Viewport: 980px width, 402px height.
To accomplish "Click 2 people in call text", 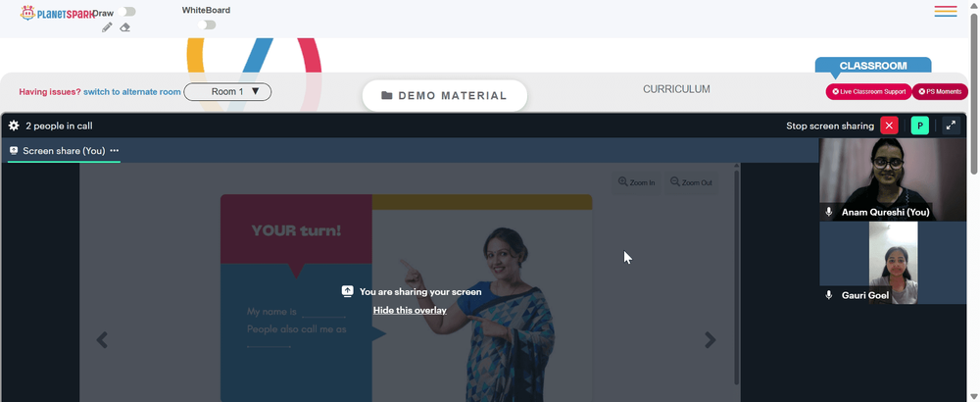I will tap(60, 126).
